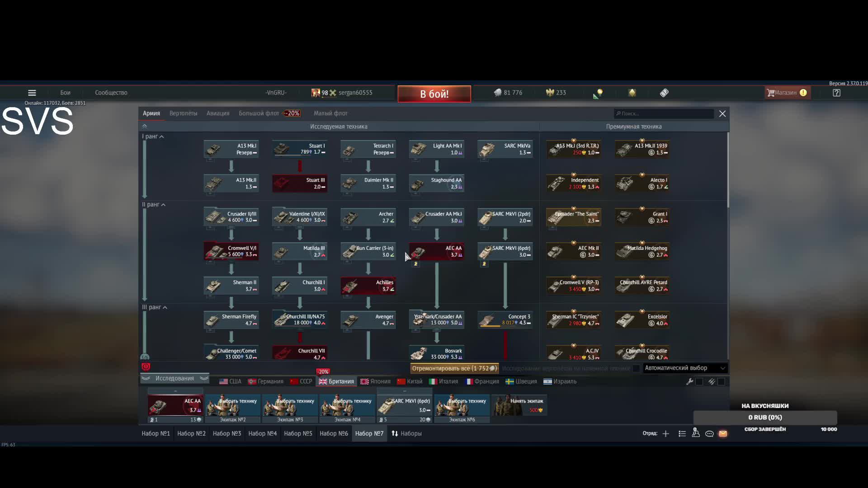Toggle the auto-refill ammo checkbox

point(721,382)
